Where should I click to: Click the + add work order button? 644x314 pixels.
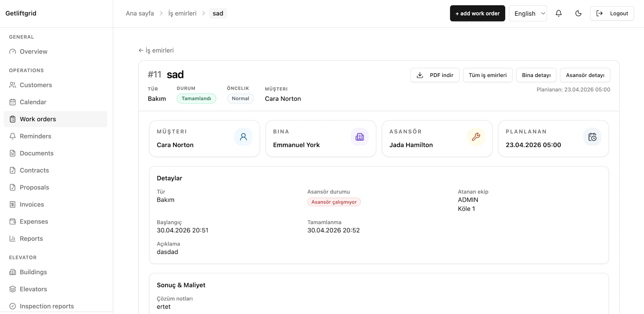coord(477,13)
